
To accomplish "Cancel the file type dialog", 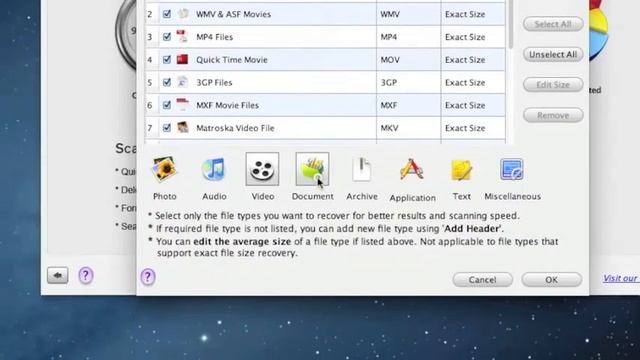I will [482, 280].
